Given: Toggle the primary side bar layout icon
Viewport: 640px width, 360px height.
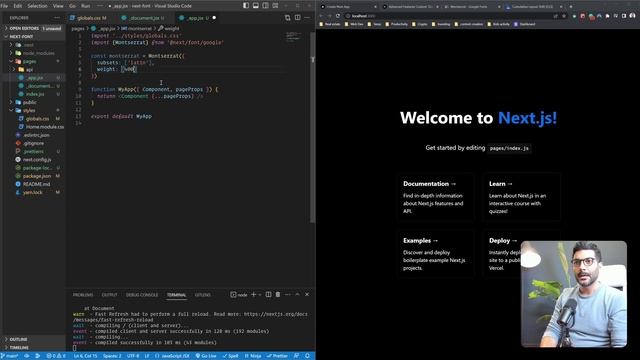Looking at the screenshot, I should tap(246, 6).
